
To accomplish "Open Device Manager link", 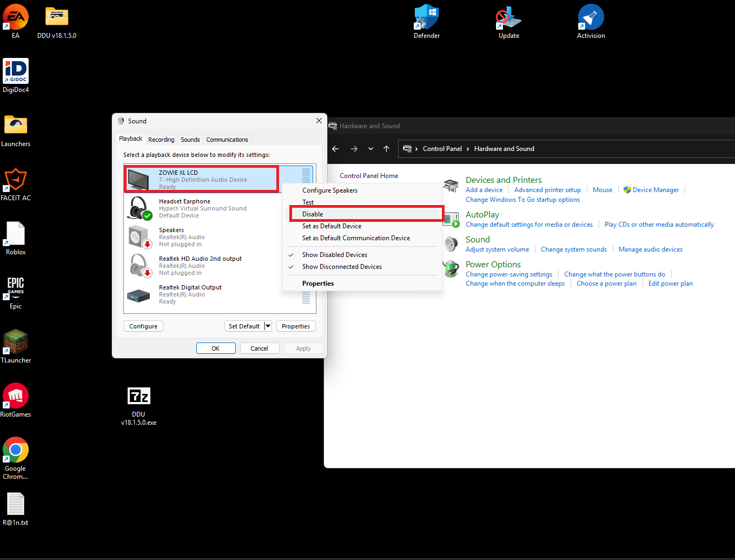I will (655, 190).
